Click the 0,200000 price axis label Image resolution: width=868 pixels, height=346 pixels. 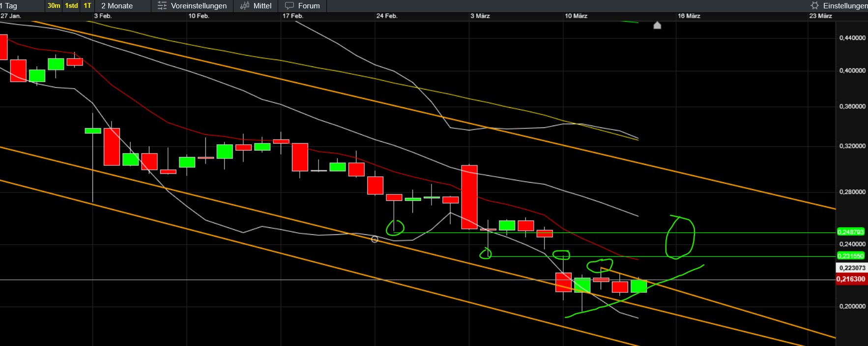[x=852, y=306]
